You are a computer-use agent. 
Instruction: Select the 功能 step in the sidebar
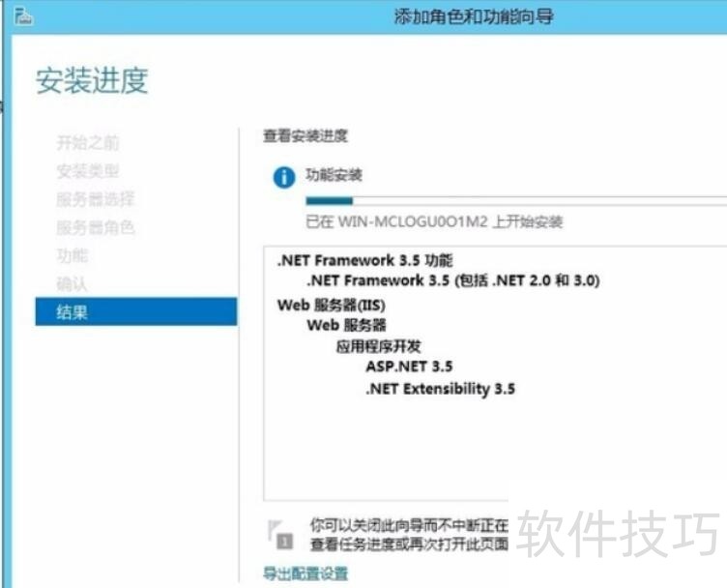coord(72,255)
